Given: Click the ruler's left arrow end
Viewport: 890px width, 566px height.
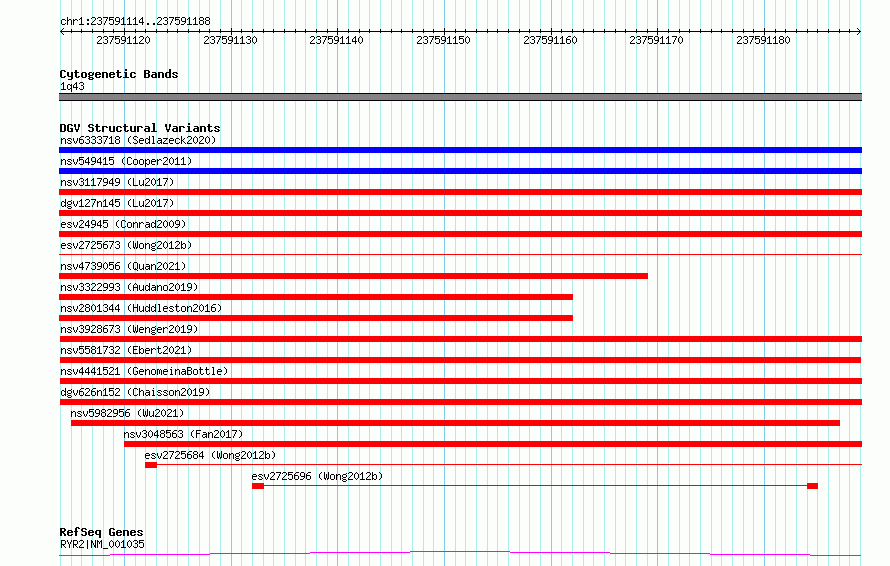Looking at the screenshot, I should pyautogui.click(x=62, y=32).
